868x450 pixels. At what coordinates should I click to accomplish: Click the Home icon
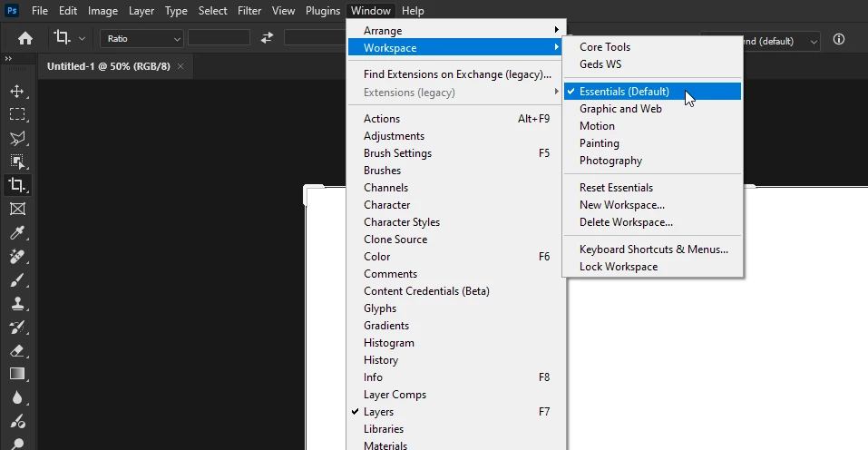tap(24, 38)
